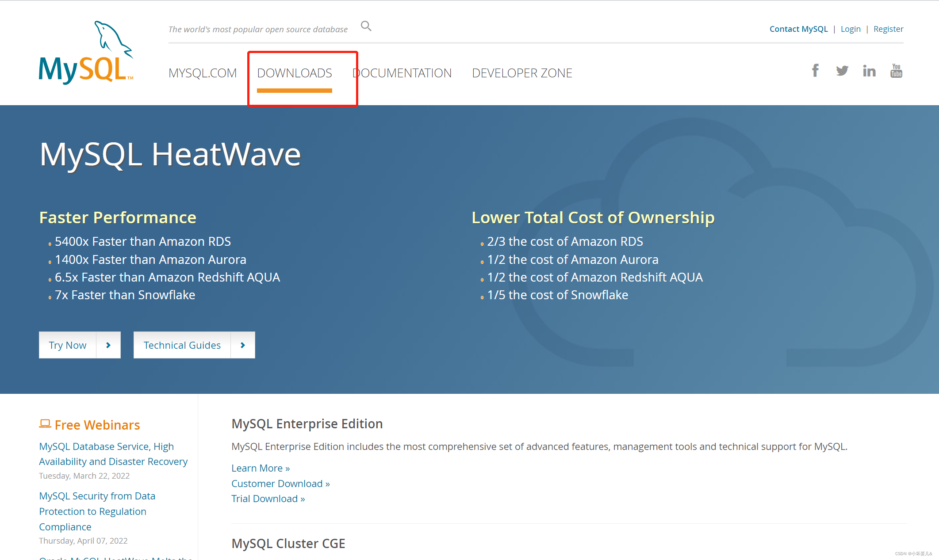This screenshot has height=560, width=939.
Task: Follow the Trial Download link
Action: pyautogui.click(x=268, y=499)
